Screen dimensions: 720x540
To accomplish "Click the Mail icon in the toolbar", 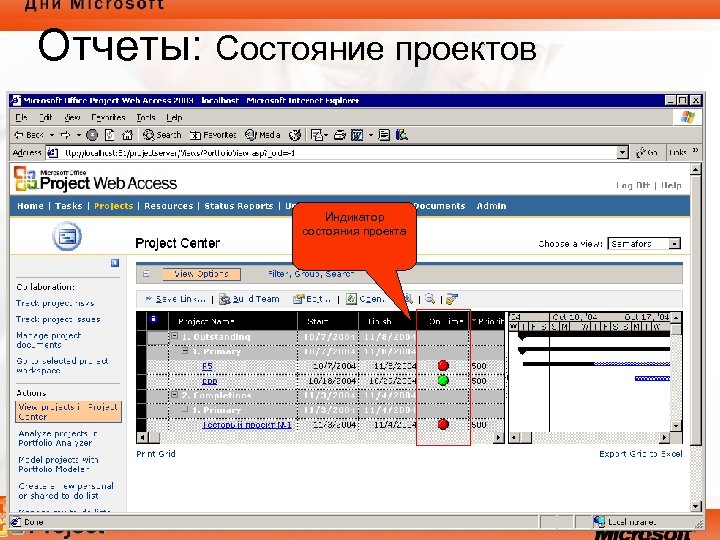I will point(317,135).
